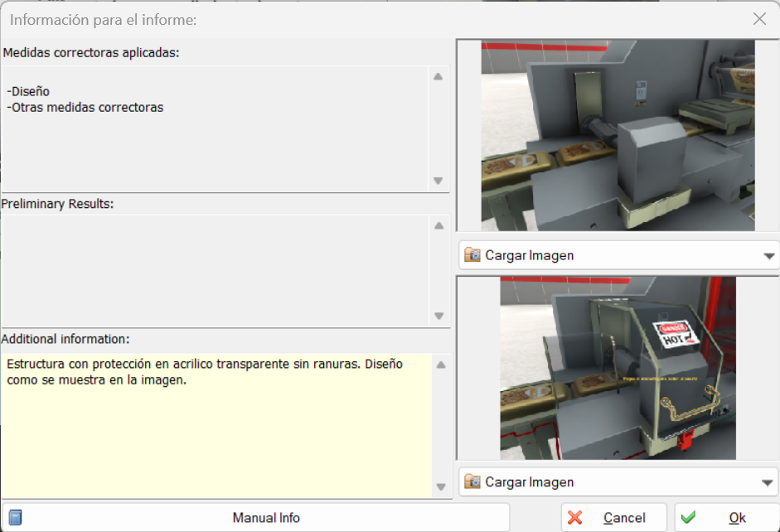The height and width of the screenshot is (532, 780).
Task: Click the lower Cargar Imagen button label
Action: click(x=530, y=482)
